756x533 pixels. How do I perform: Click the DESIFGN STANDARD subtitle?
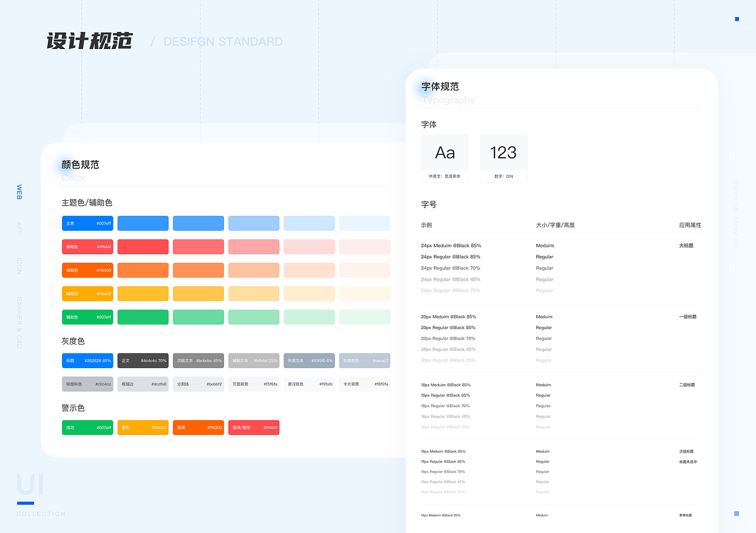pos(223,41)
